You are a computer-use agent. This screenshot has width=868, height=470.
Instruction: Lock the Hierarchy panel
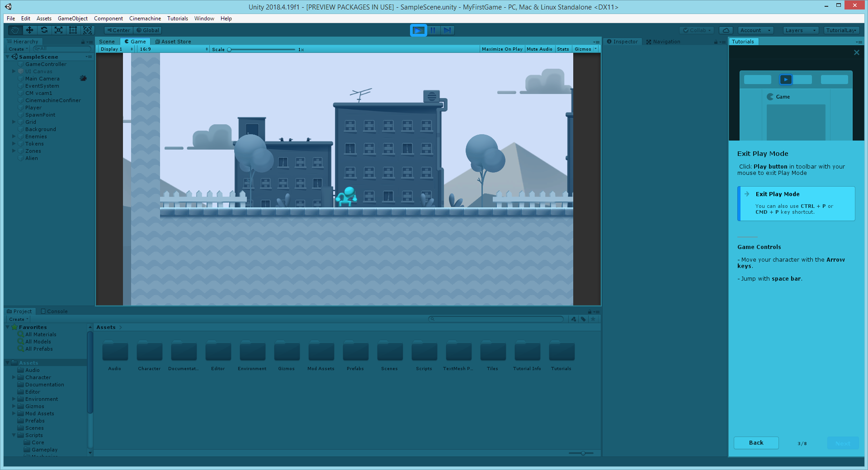tap(83, 42)
